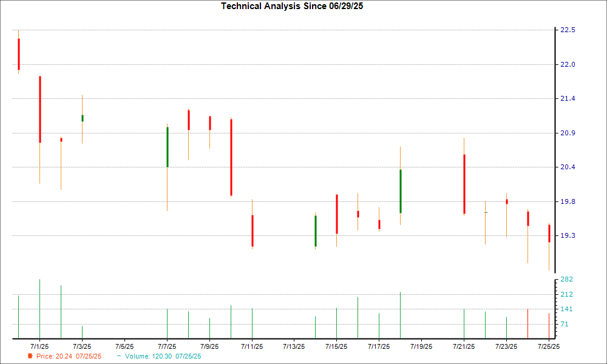Click the 7/15/25 date label on x-axis

336,346
